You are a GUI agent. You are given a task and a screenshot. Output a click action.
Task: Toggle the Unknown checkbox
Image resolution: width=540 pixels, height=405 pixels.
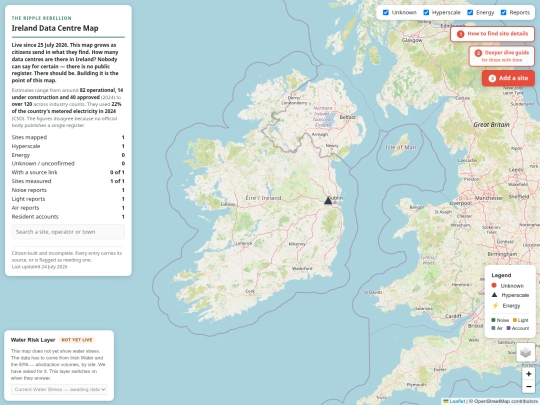tap(386, 12)
